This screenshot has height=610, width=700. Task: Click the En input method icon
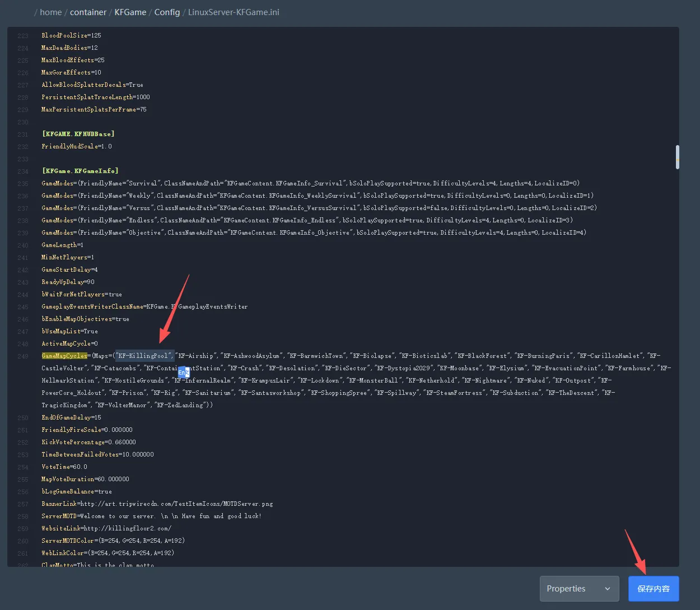point(184,372)
